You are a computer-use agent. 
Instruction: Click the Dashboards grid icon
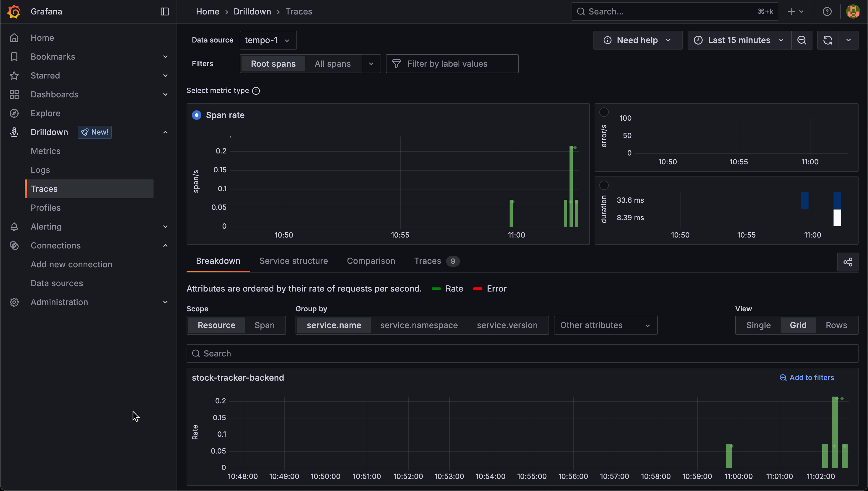14,94
